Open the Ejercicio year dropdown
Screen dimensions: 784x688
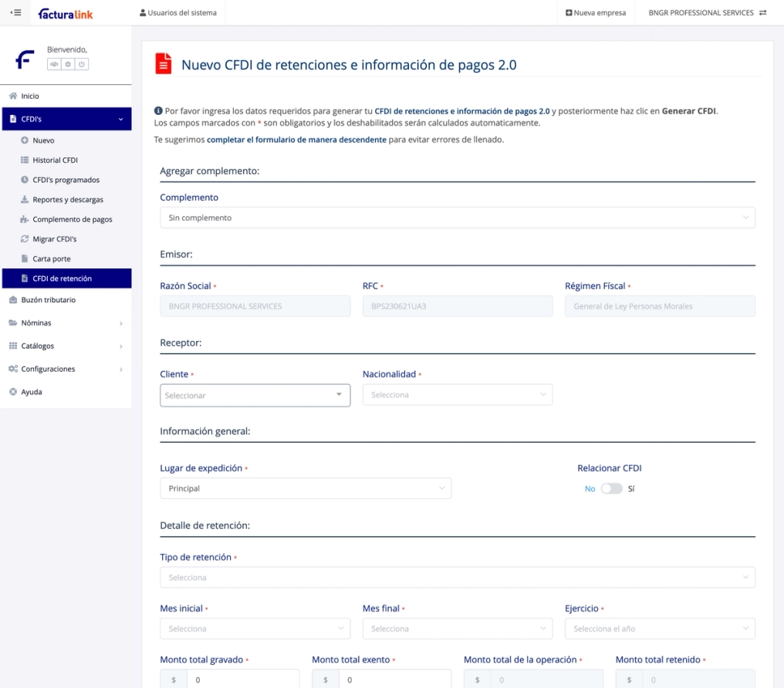click(x=660, y=629)
